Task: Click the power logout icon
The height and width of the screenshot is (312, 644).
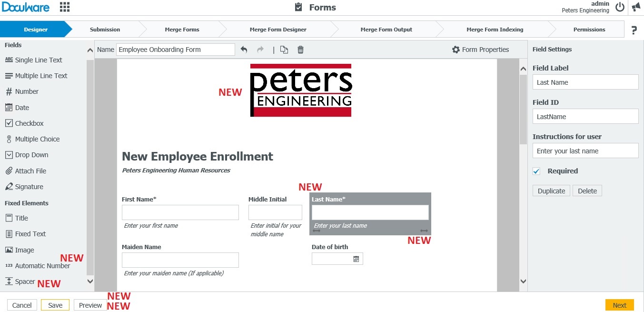Action: pos(620,7)
